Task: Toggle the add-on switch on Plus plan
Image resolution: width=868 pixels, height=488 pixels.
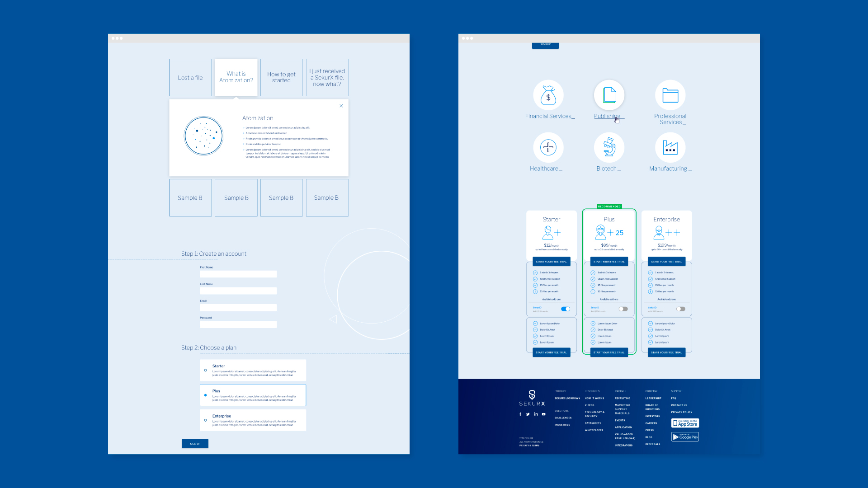Action: (623, 309)
